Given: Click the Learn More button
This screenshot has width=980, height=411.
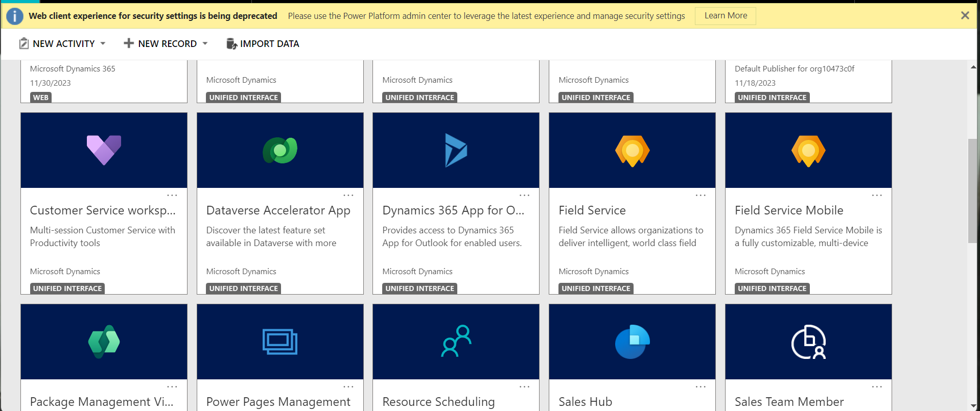Looking at the screenshot, I should pos(726,16).
